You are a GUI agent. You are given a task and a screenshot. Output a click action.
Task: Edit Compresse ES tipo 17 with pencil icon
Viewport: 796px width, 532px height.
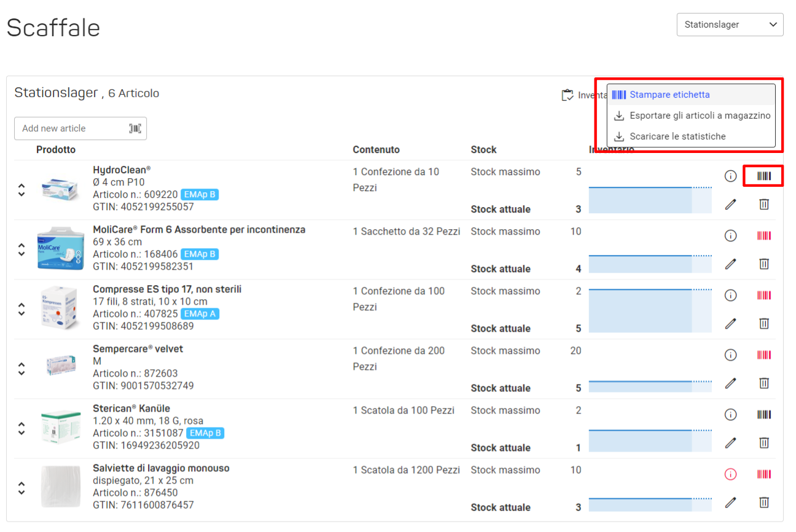point(730,323)
